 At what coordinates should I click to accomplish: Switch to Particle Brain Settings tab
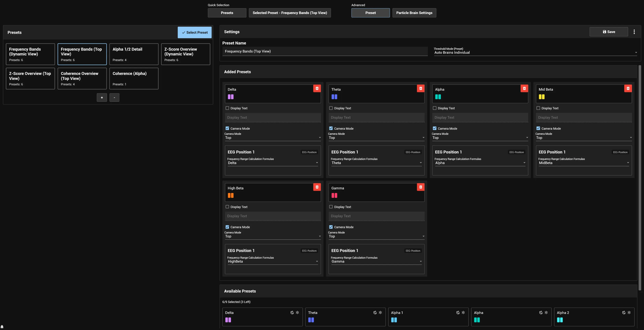click(414, 13)
